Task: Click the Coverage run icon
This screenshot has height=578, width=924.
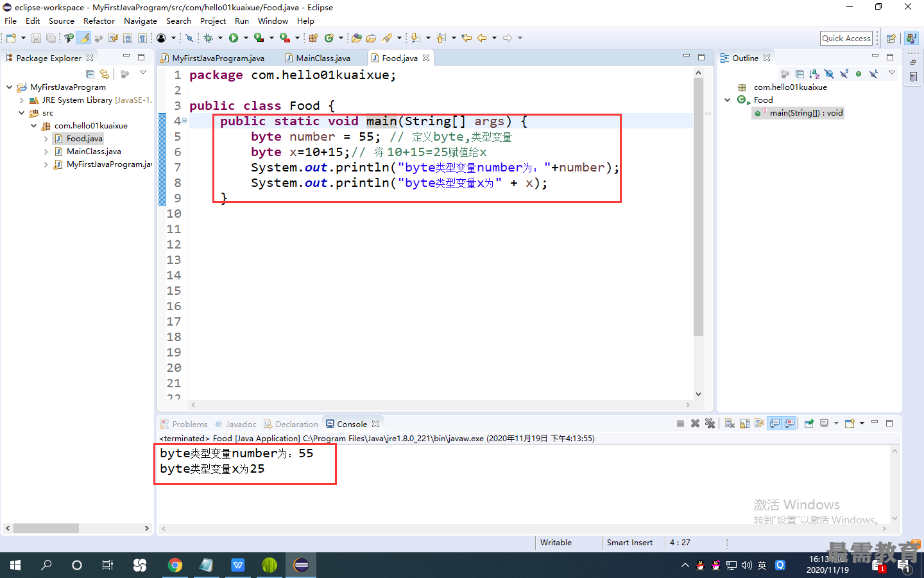Action: pos(259,38)
